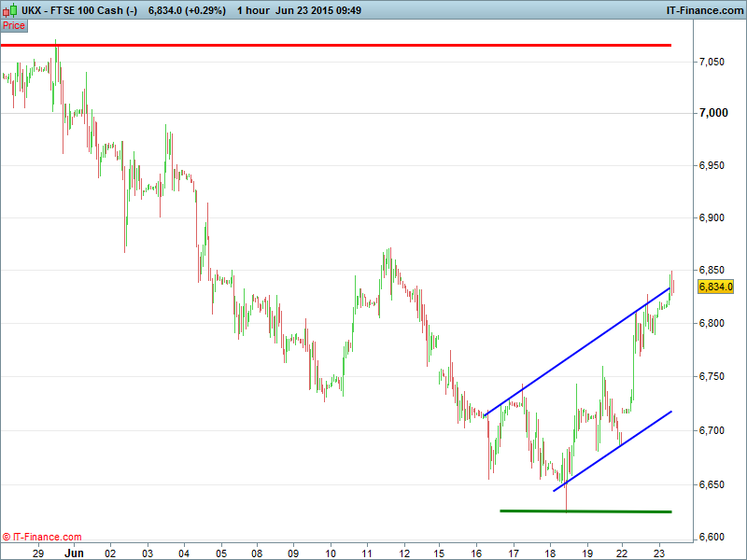Click the 6,600 price axis label

tap(712, 537)
